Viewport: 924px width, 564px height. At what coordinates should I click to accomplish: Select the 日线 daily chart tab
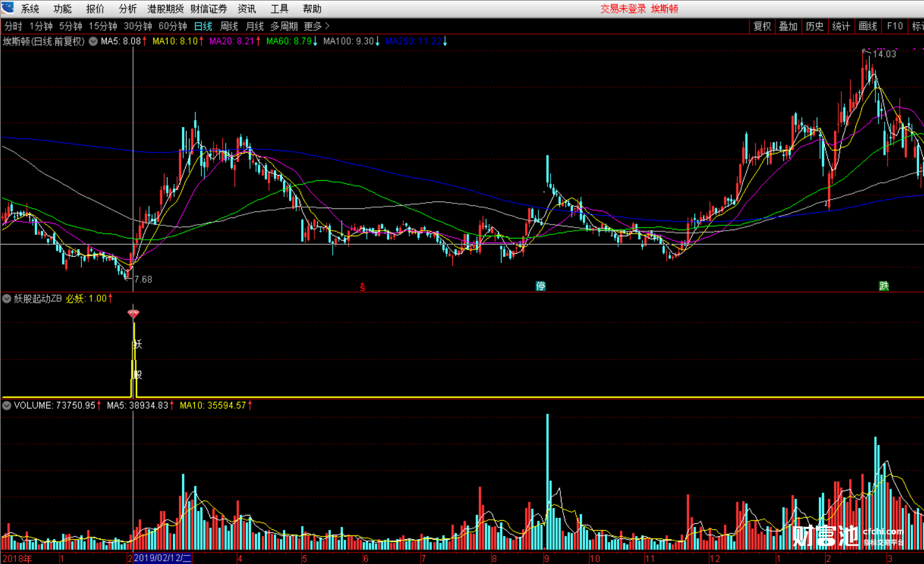(203, 26)
